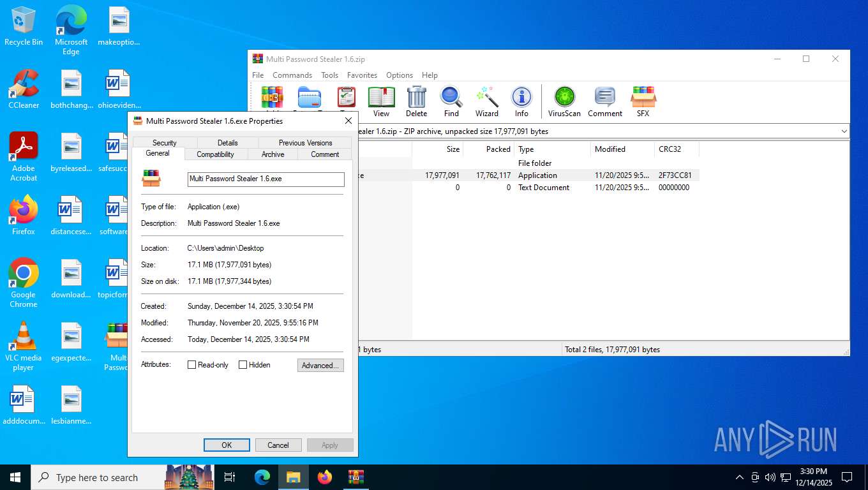Open the Comment tool in WinRAR

click(x=604, y=102)
